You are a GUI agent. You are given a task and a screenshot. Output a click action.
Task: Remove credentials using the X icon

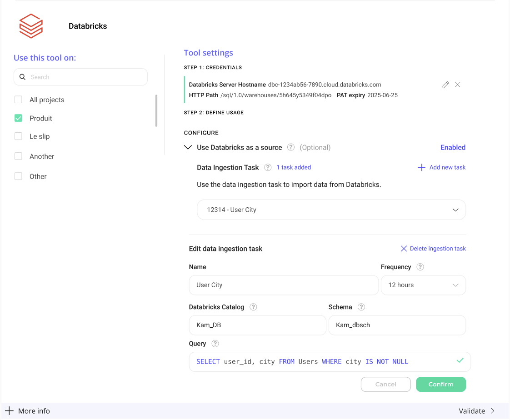(458, 85)
